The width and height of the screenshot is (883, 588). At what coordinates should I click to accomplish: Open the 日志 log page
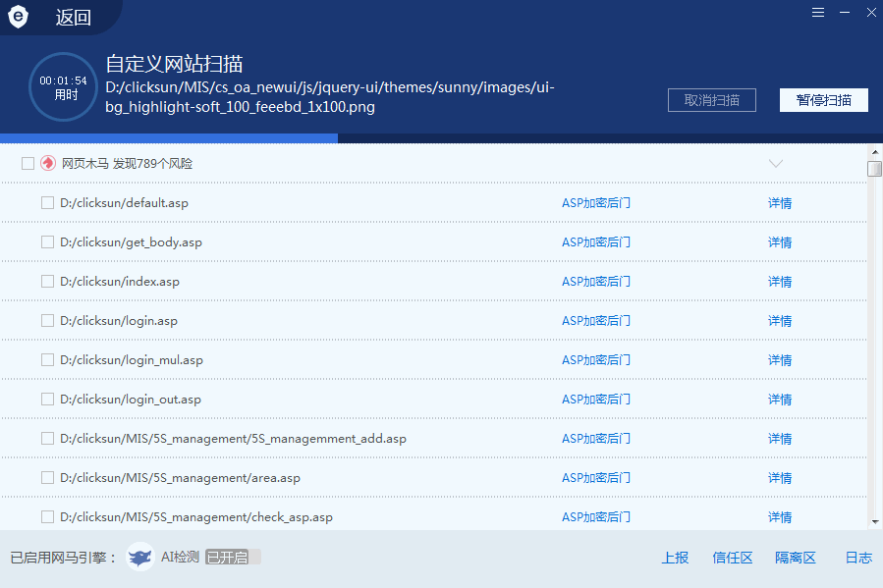857,558
